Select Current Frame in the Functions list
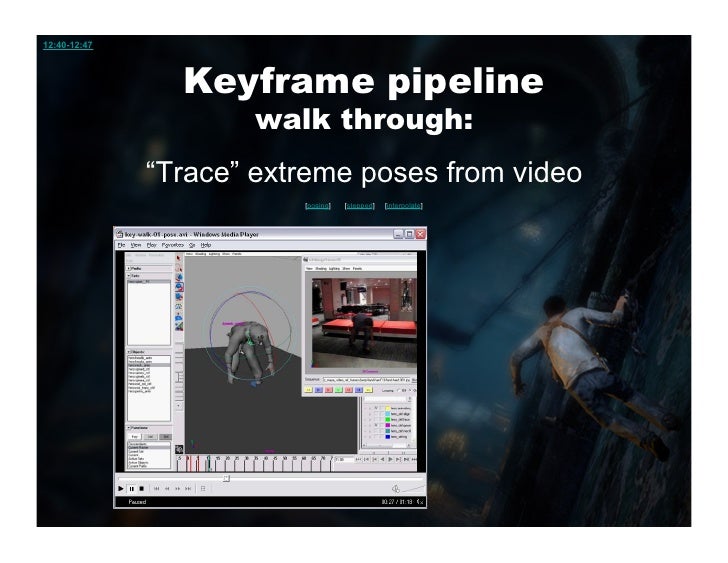This screenshot has height=563, width=728. click(149, 447)
